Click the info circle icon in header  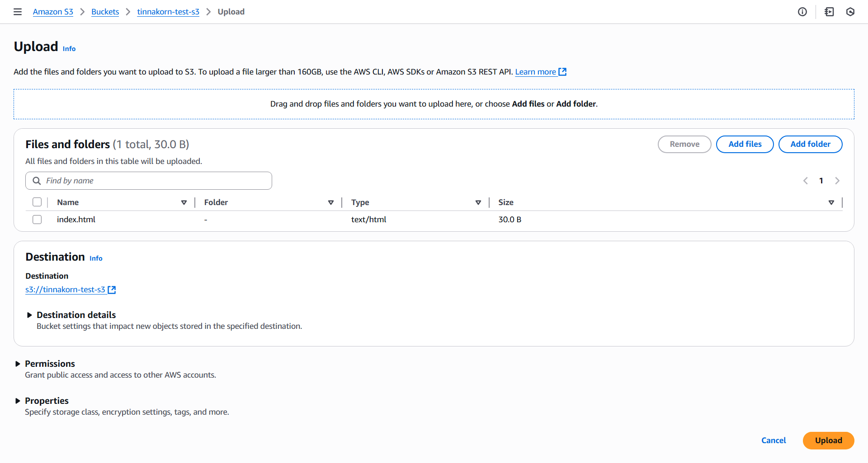(802, 12)
